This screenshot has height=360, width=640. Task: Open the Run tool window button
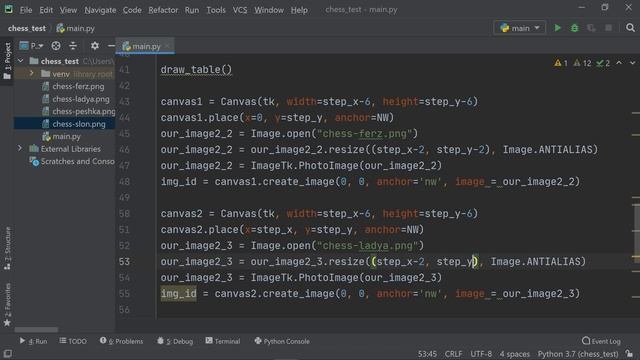(33, 341)
